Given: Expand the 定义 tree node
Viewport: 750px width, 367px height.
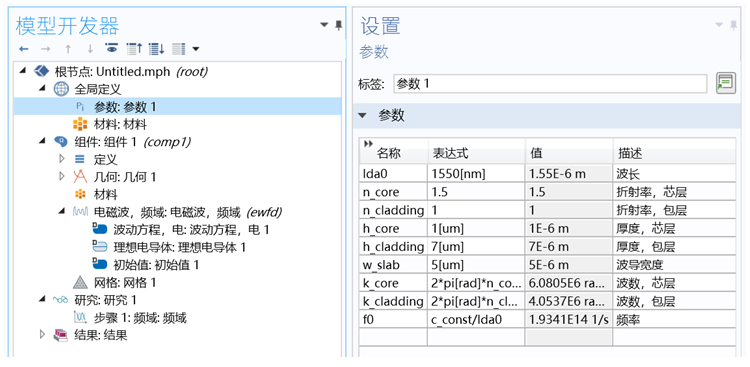Looking at the screenshot, I should 61,159.
